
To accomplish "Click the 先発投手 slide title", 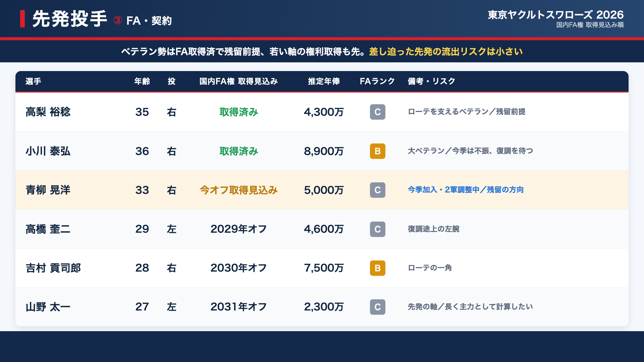I will pos(70,19).
